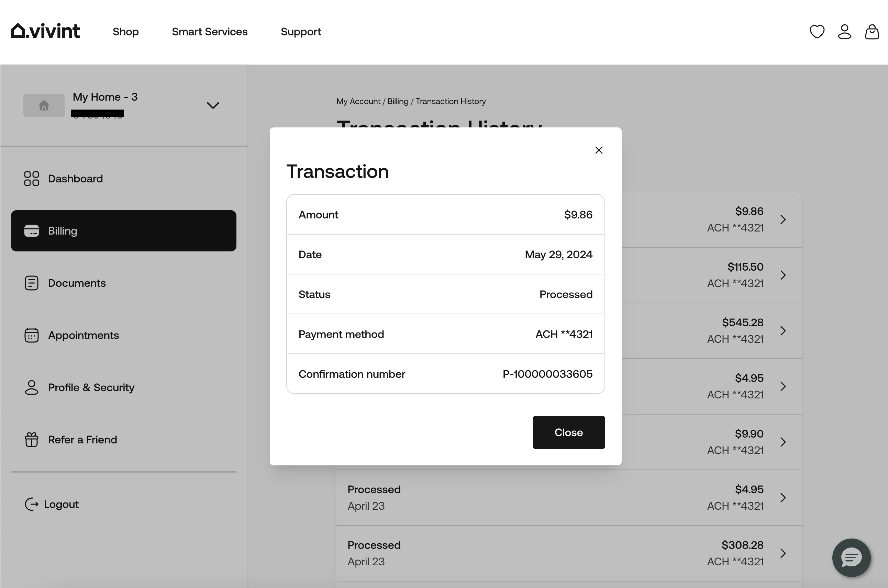Screen dimensions: 888x588
Task: Open the shopping bag icon
Action: [872, 32]
